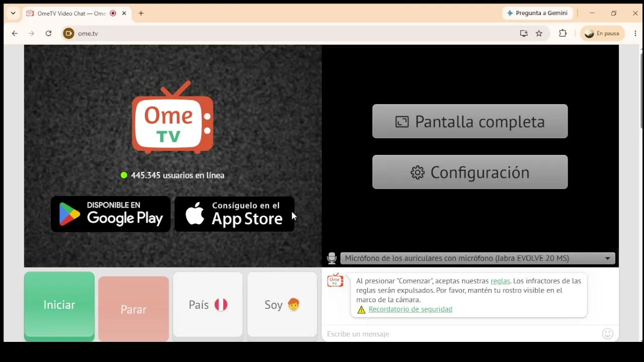Click the OmeTV television logo
The image size is (644, 362).
point(173,117)
